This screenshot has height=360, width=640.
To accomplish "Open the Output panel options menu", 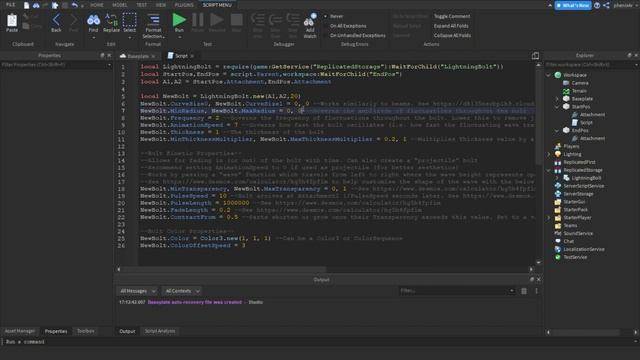I will (x=536, y=291).
